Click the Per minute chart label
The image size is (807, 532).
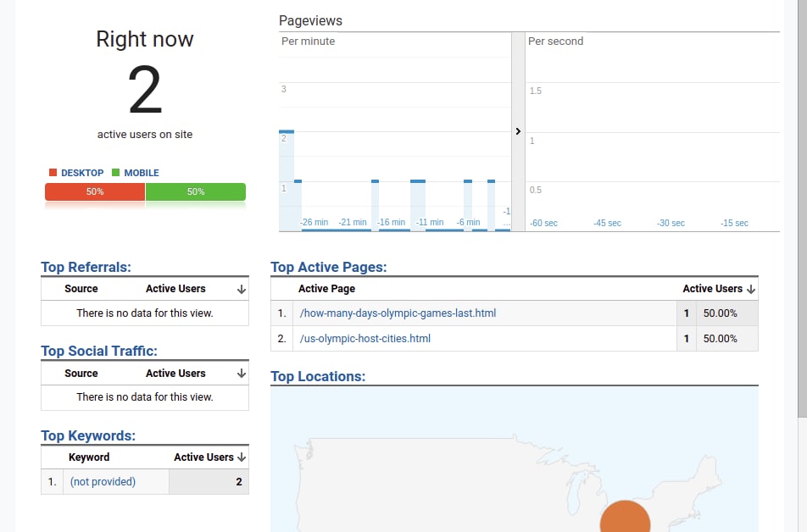[x=308, y=42]
